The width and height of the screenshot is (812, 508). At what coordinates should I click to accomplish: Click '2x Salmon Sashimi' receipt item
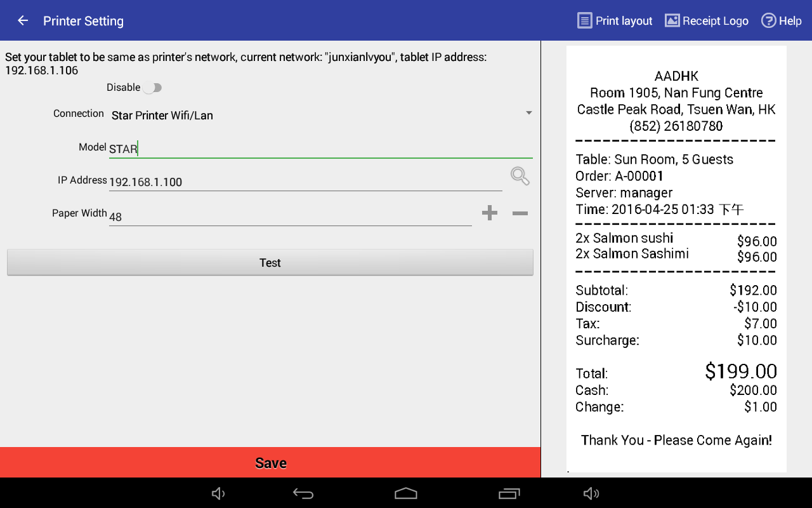pyautogui.click(x=632, y=254)
